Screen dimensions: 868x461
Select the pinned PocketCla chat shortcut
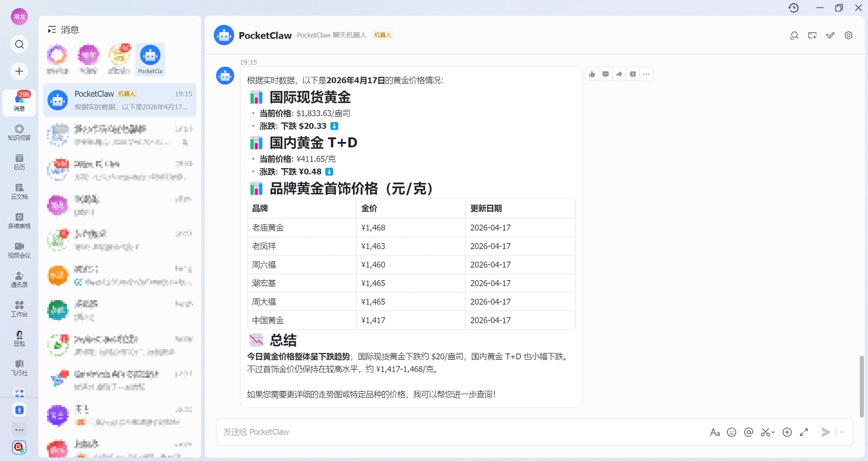point(150,60)
